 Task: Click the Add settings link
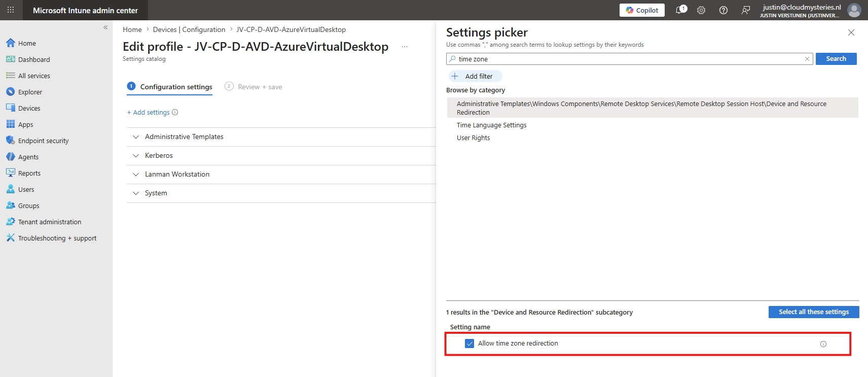pos(149,113)
